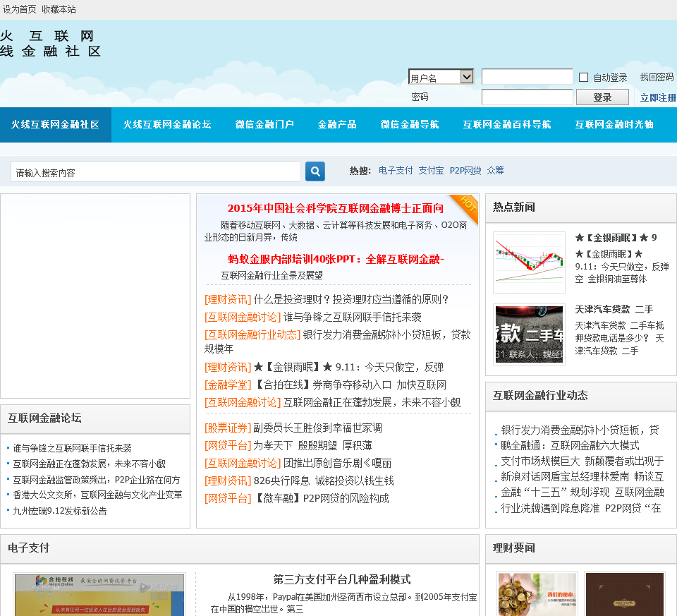Open article 为孝天下 殷殷期望 厚积薄
Viewport: 677px width, 616px height.
[x=312, y=446]
